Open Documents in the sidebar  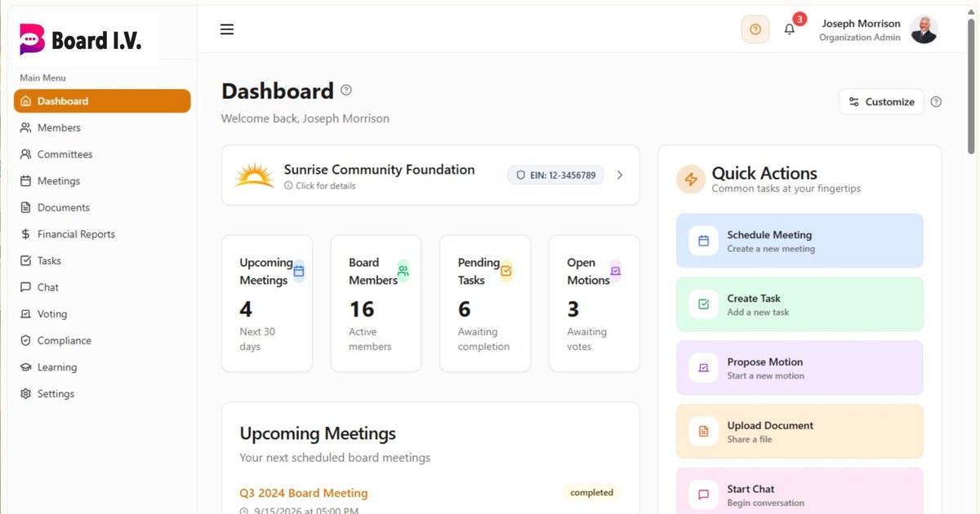[x=102, y=207]
